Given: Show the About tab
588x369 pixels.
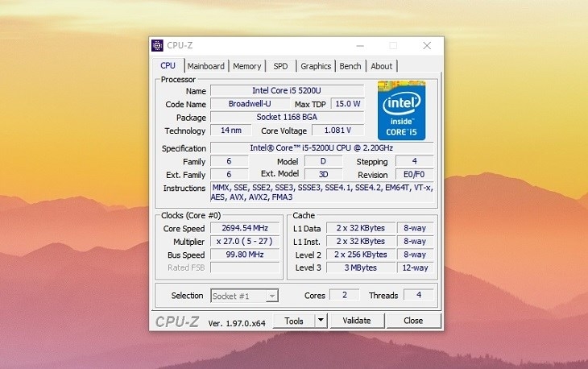Looking at the screenshot, I should click(382, 66).
